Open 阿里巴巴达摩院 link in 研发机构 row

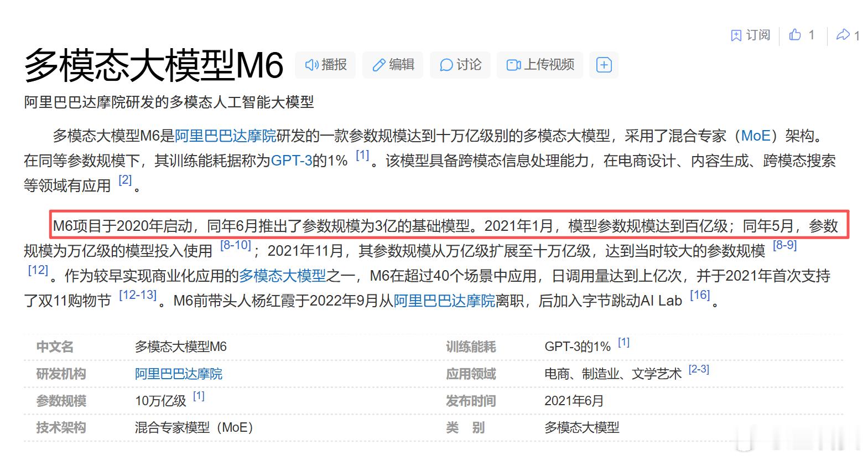[x=179, y=374]
